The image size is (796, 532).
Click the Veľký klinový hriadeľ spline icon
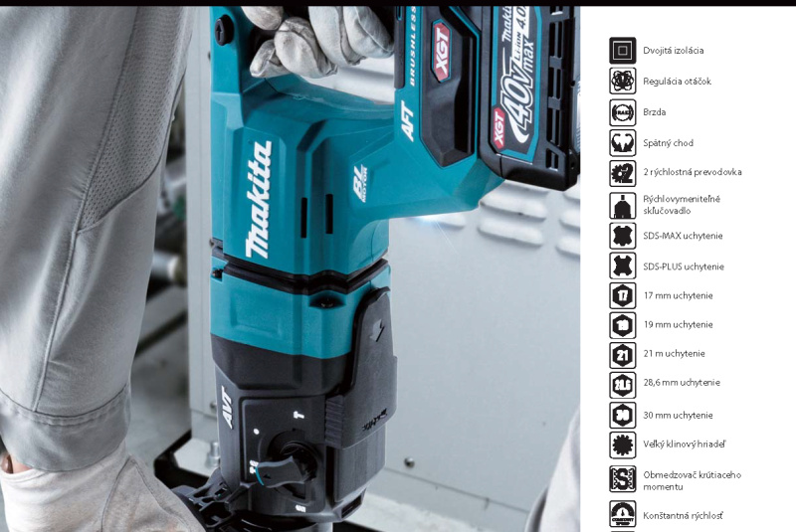click(623, 444)
